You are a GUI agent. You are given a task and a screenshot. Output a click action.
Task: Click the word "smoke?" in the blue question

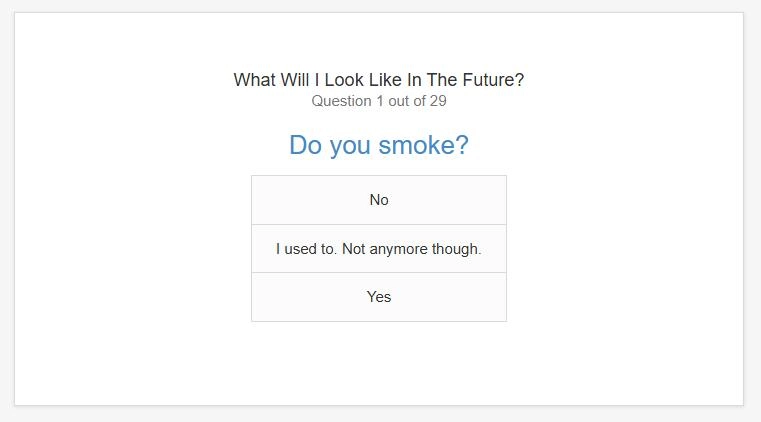[x=424, y=145]
